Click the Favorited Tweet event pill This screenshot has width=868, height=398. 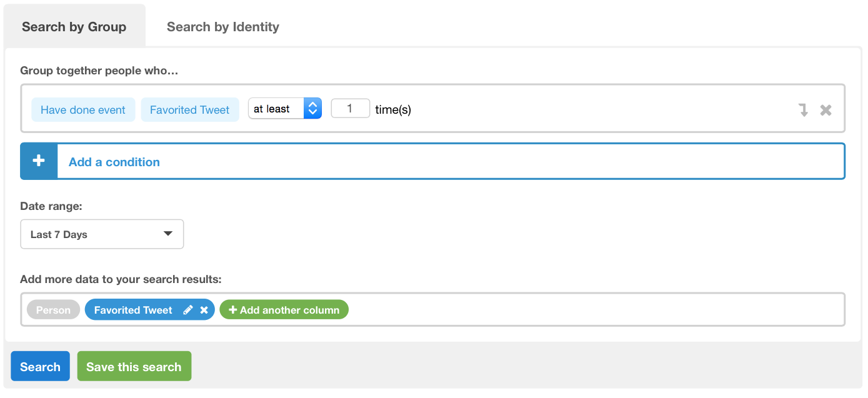pos(190,110)
